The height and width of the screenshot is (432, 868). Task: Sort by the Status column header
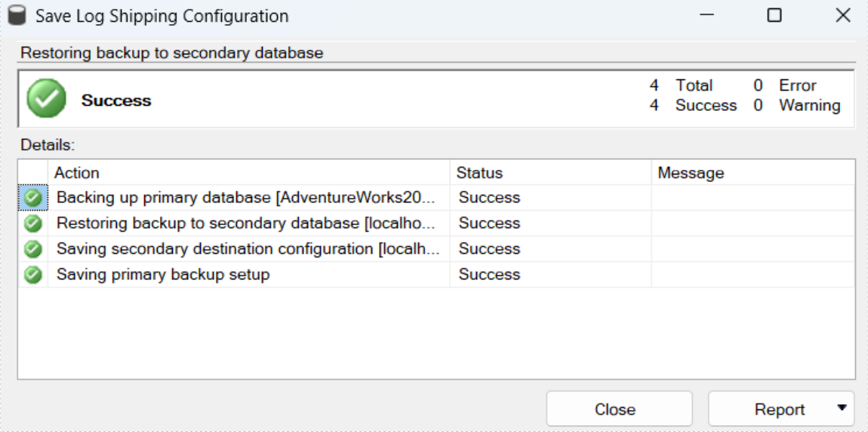pos(549,173)
